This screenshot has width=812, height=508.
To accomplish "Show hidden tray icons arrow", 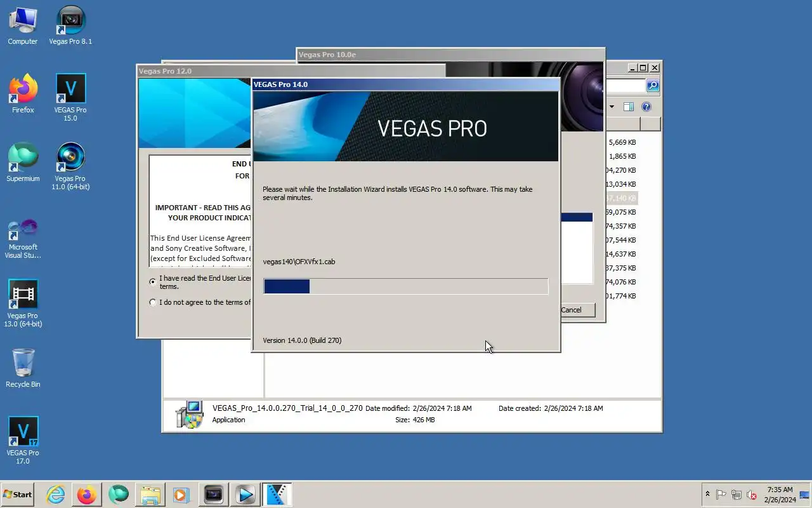I will click(707, 495).
